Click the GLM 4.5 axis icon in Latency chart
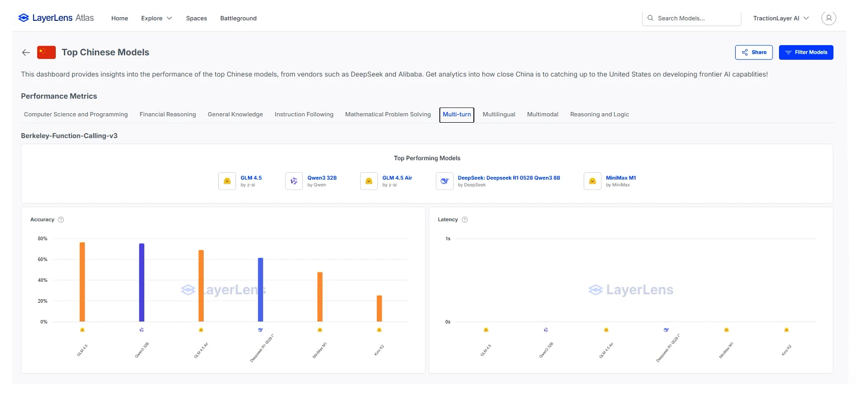Image resolution: width=868 pixels, height=404 pixels. [x=486, y=330]
